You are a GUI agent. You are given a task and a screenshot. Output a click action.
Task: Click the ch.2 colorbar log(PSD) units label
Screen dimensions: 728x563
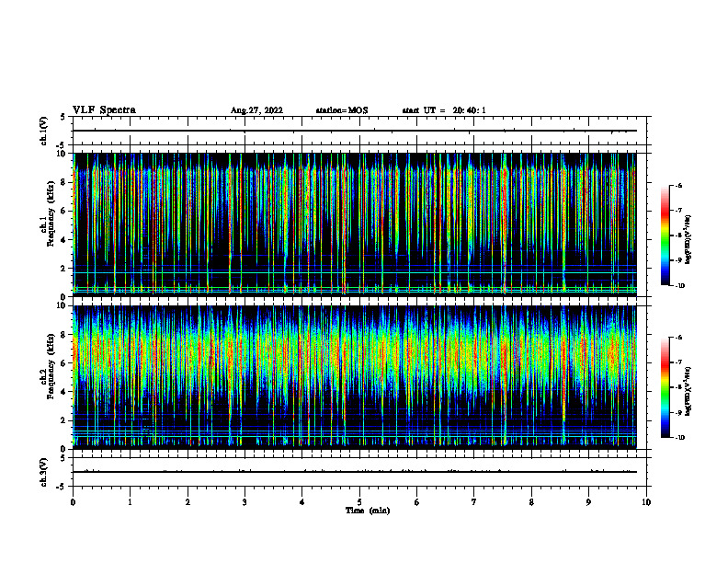[688, 392]
